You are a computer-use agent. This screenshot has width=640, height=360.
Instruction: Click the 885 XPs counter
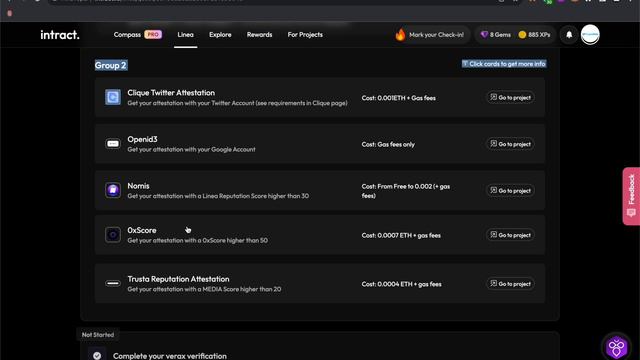pos(534,35)
